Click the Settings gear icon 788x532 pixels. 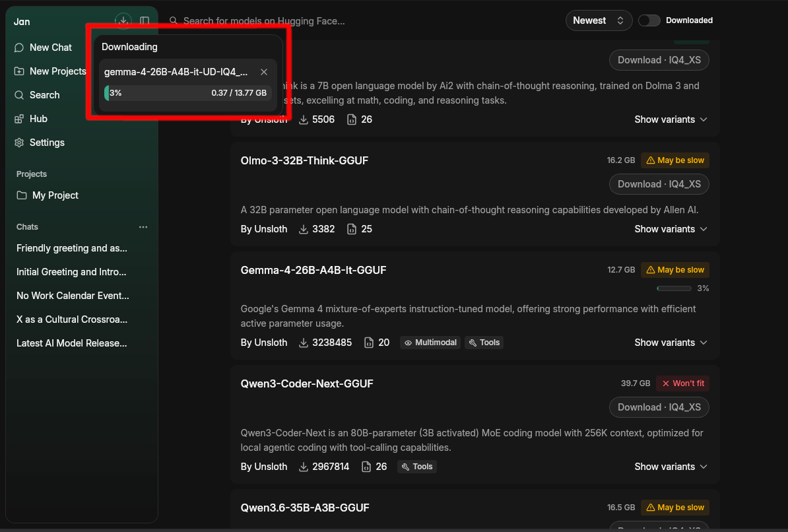[x=19, y=143]
